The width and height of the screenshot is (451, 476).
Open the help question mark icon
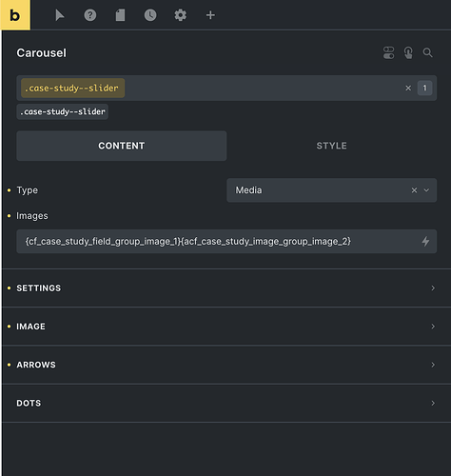point(90,15)
